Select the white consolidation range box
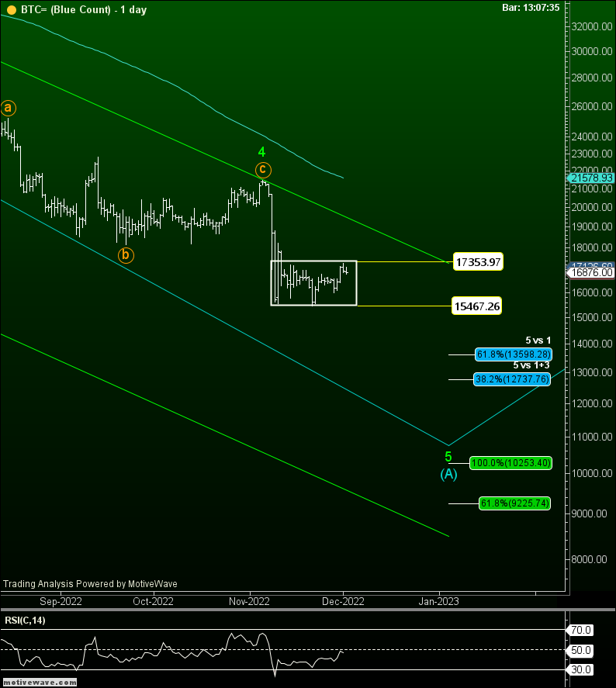The width and height of the screenshot is (616, 688). [313, 283]
